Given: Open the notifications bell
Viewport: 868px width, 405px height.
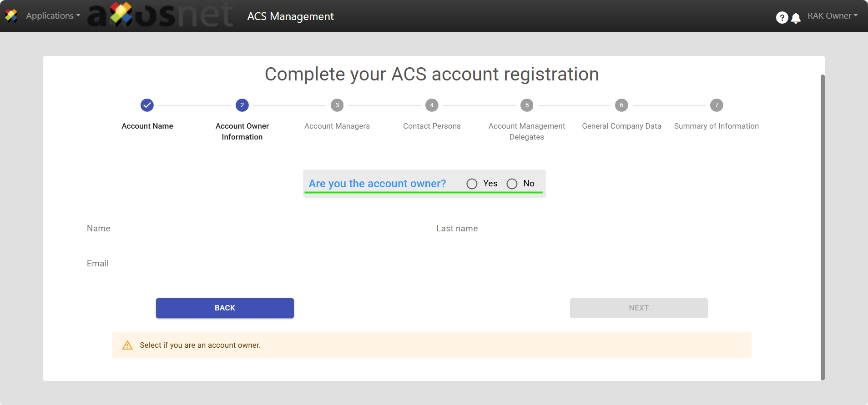Looking at the screenshot, I should (796, 18).
